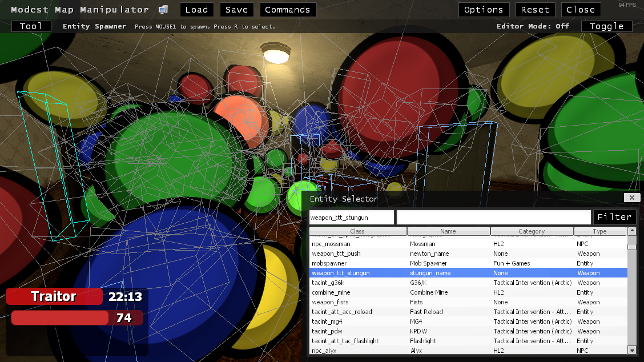644x362 pixels.
Task: Click the Reset button
Action: 535,10
